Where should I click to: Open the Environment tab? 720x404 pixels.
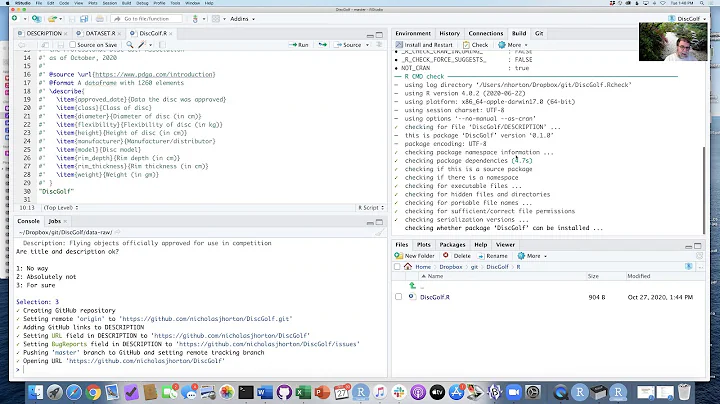pos(413,34)
